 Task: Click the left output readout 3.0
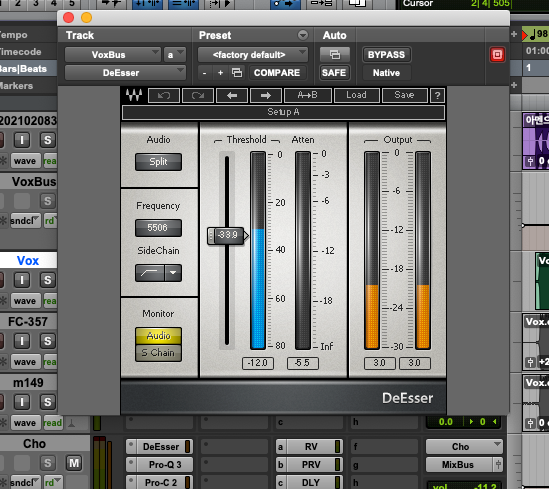380,363
